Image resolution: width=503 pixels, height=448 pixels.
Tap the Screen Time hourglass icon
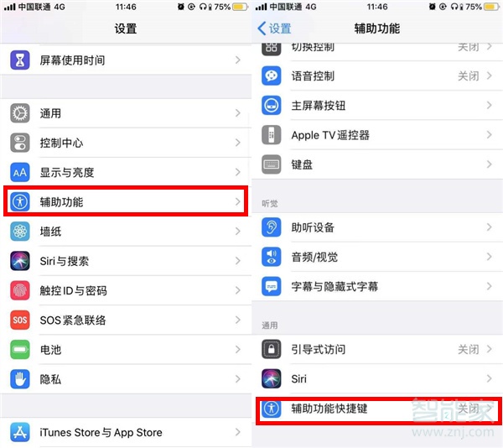pos(20,60)
